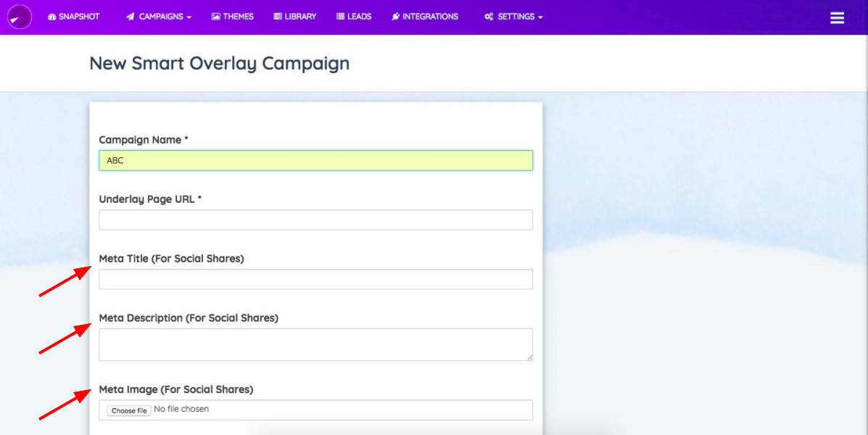Focus the Campaign Name field containing ABC
Viewport: 868px width, 435px height.
click(316, 160)
